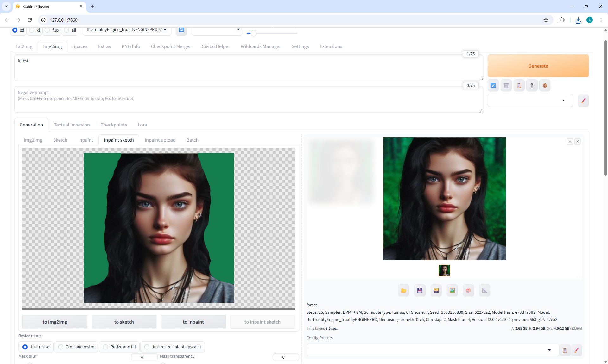The width and height of the screenshot is (608, 364).
Task: Click the to inpaint button
Action: 193,322
